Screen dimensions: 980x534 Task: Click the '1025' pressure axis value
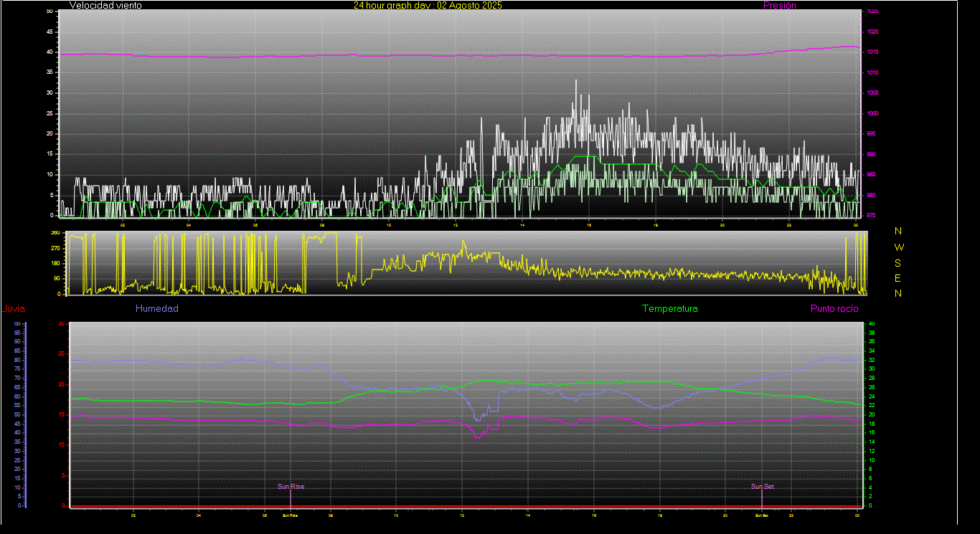[872, 11]
